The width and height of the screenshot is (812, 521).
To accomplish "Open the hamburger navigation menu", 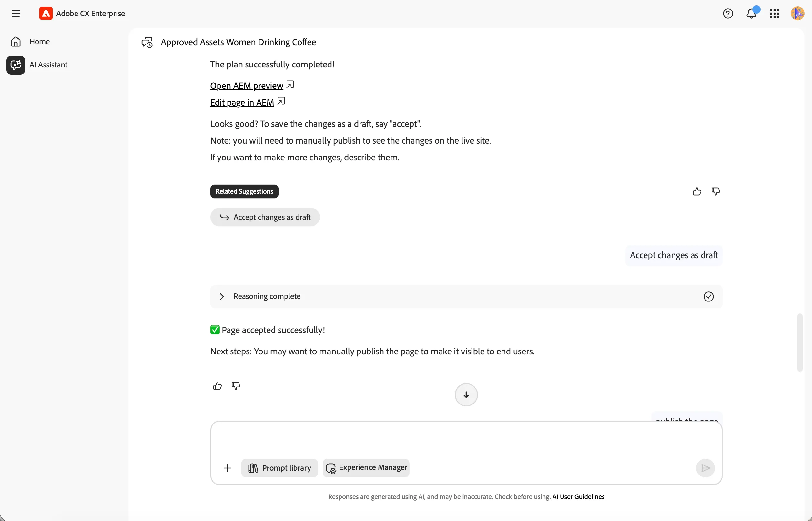I will pos(15,14).
